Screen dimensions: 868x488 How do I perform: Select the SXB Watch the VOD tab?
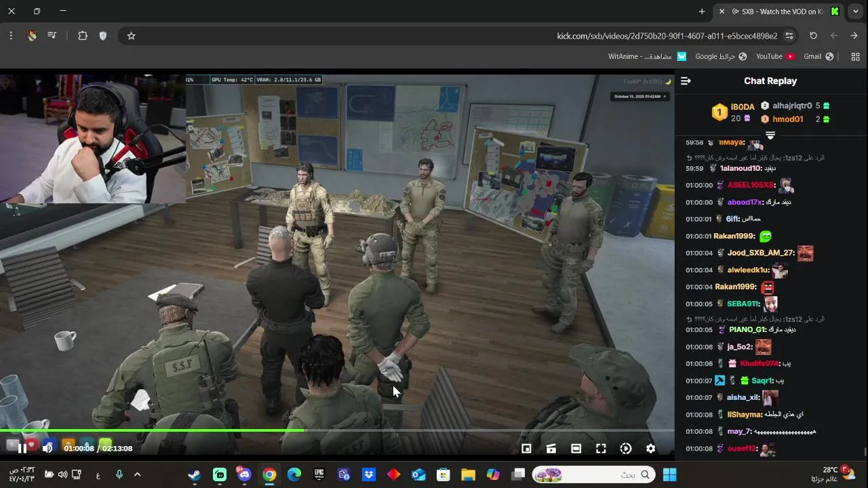(778, 12)
